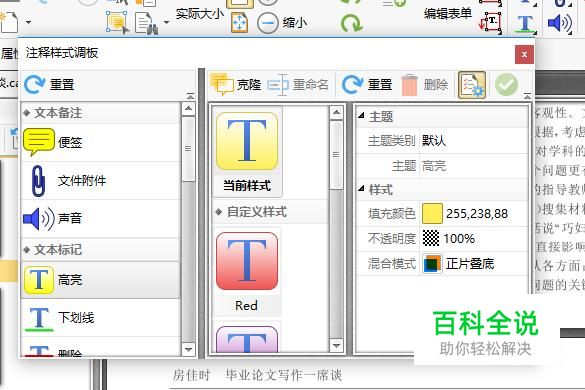The width and height of the screenshot is (585, 390).
Task: Open dropdown arrow beside find icon
Action: (x=166, y=22)
